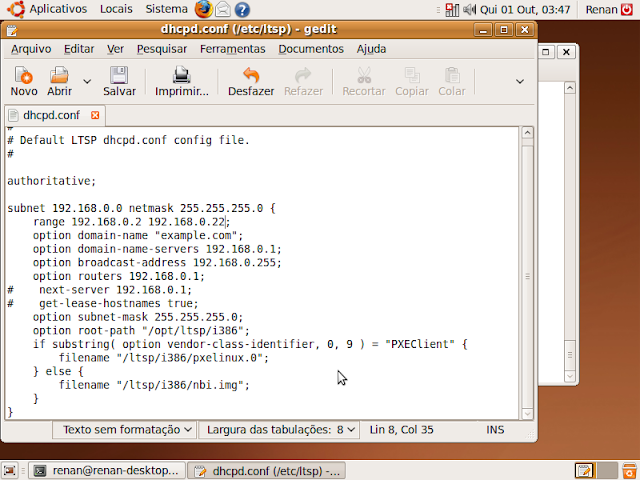Click the PXEClient string in the if statement

coord(420,344)
